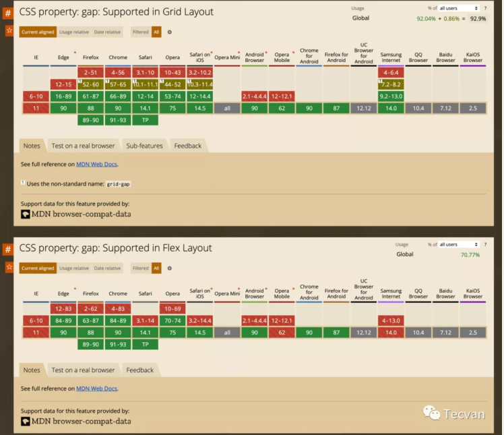
Task: Open settings gear in Flex Layout panel
Action: [169, 268]
